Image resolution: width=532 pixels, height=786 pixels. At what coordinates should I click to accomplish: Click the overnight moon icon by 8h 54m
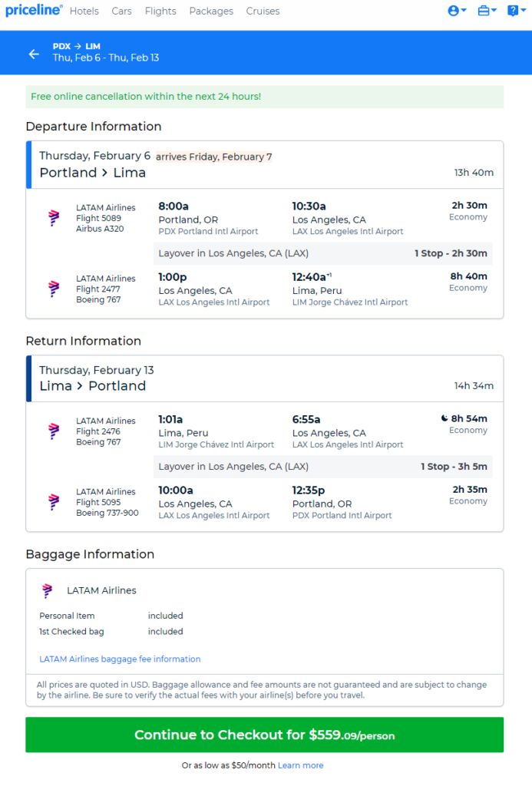click(x=444, y=418)
